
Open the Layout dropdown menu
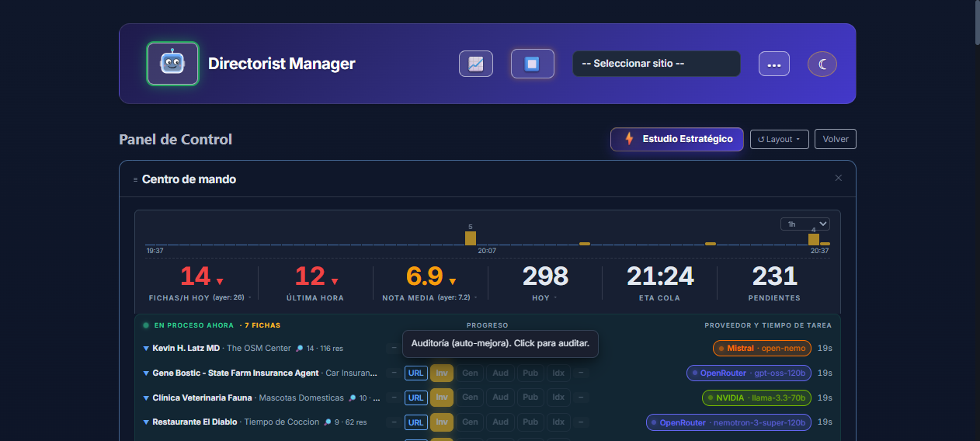click(780, 140)
